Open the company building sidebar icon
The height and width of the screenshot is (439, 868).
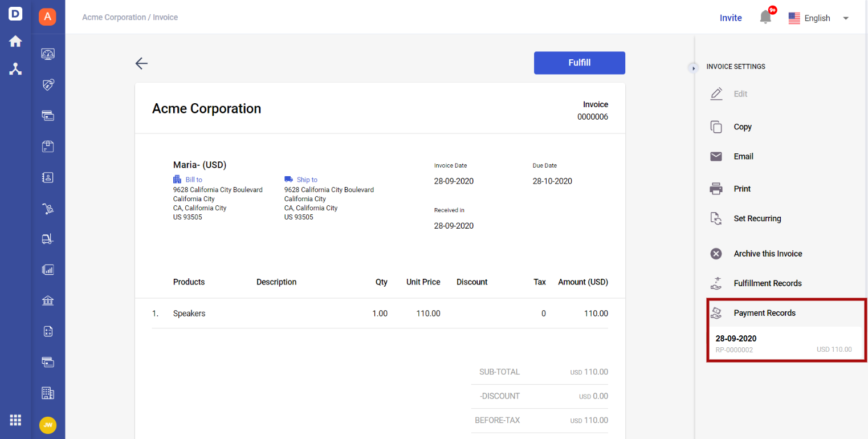pyautogui.click(x=48, y=393)
